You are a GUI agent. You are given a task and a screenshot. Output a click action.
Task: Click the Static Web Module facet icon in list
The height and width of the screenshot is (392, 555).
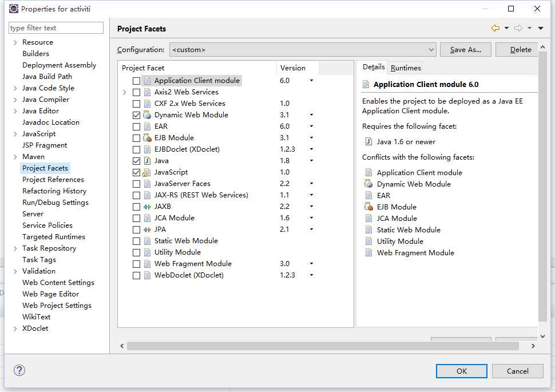[147, 241]
